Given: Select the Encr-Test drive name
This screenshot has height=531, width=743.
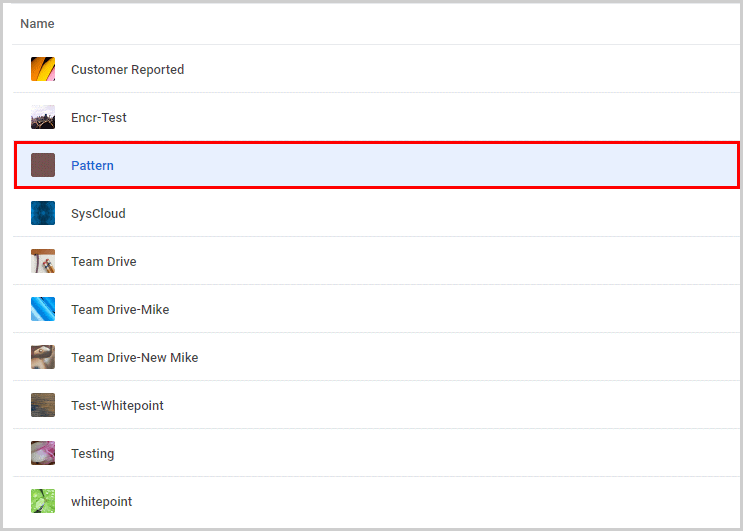Looking at the screenshot, I should click(99, 118).
